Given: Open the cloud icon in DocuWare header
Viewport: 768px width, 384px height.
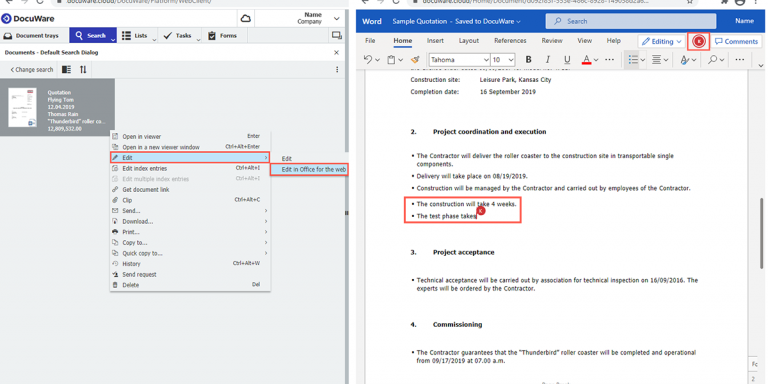Looking at the screenshot, I should [245, 19].
